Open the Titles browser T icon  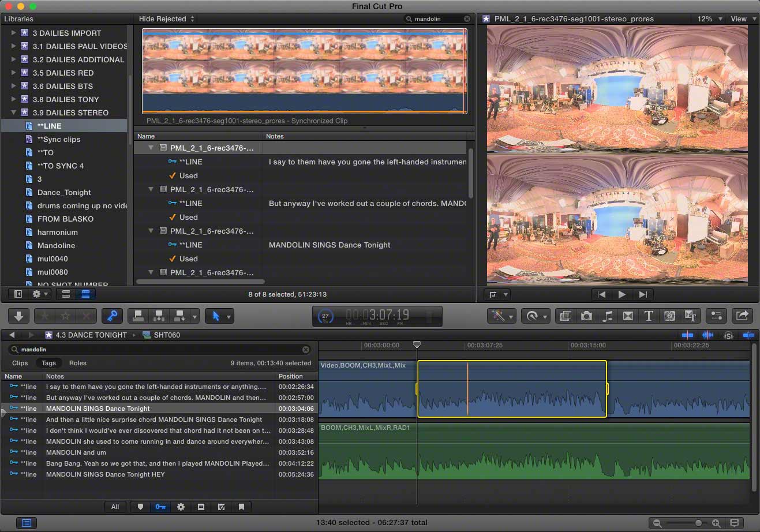point(649,316)
